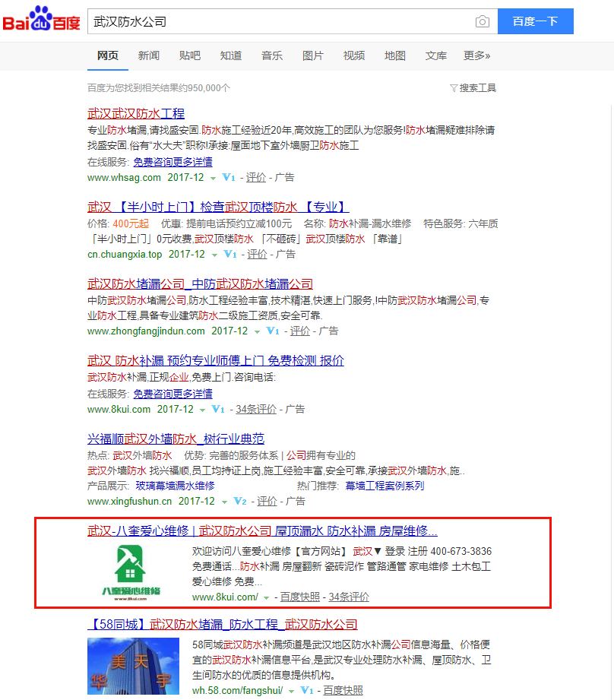This screenshot has height=700, width=614.
Task: Open the 更多» menu
Action: coord(476,55)
